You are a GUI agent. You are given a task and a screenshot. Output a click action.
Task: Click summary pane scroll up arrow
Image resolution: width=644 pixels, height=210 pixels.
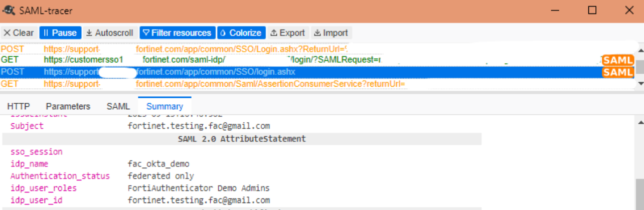tap(639, 122)
